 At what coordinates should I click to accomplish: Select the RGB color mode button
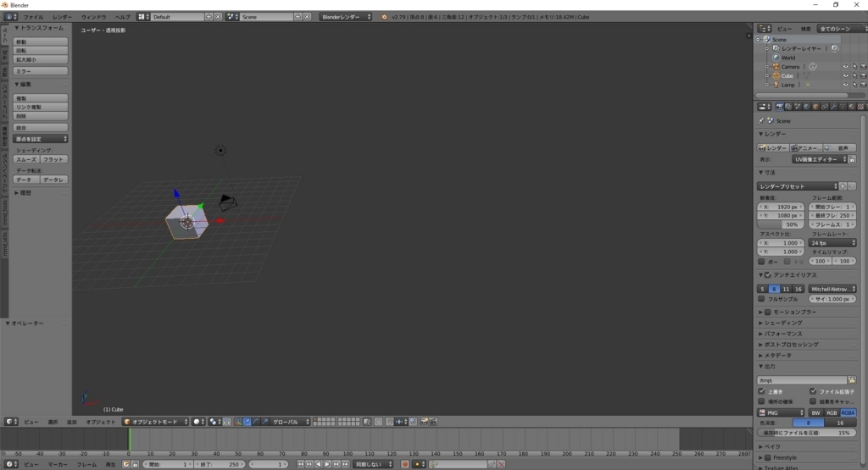[832, 412]
